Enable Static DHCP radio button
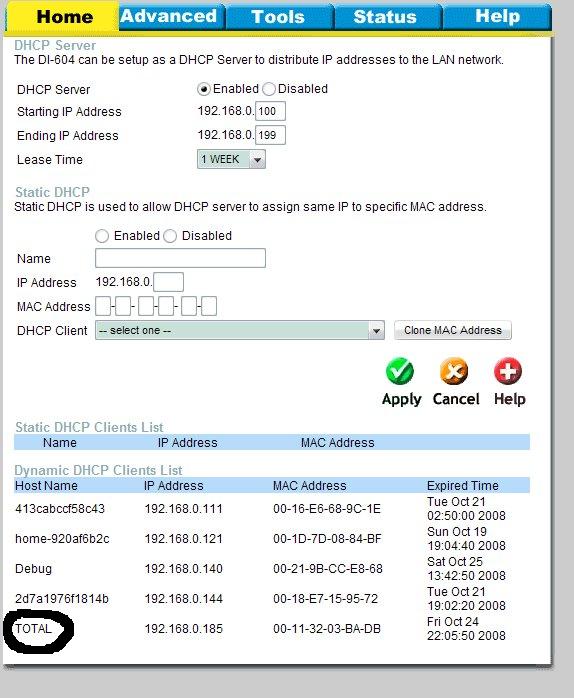Viewport: 574px width, 698px height. [x=102, y=236]
